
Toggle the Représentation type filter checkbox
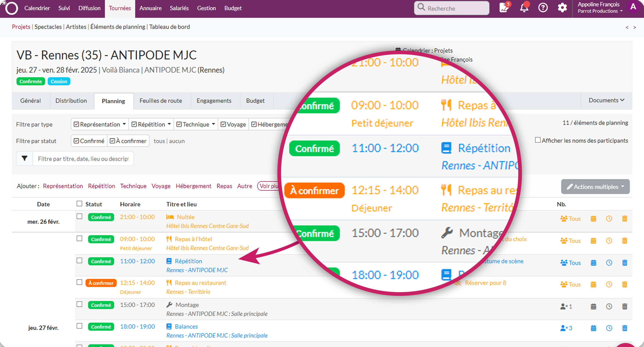coord(76,124)
